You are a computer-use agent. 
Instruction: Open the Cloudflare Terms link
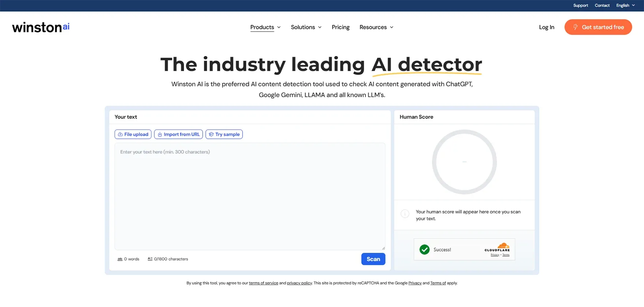click(506, 255)
